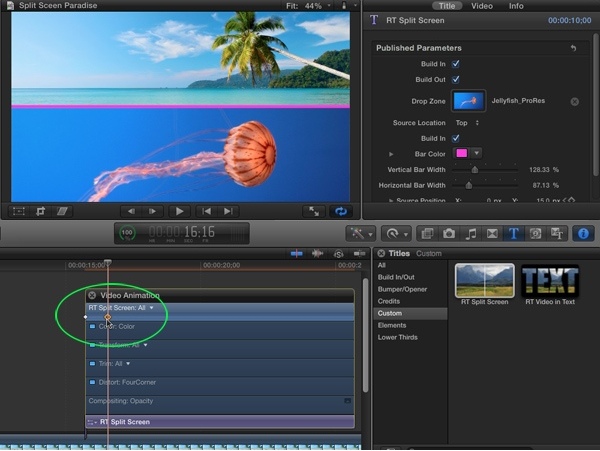Open the Titles browser T icon
Viewport: 600px width, 451px height.
tap(515, 233)
